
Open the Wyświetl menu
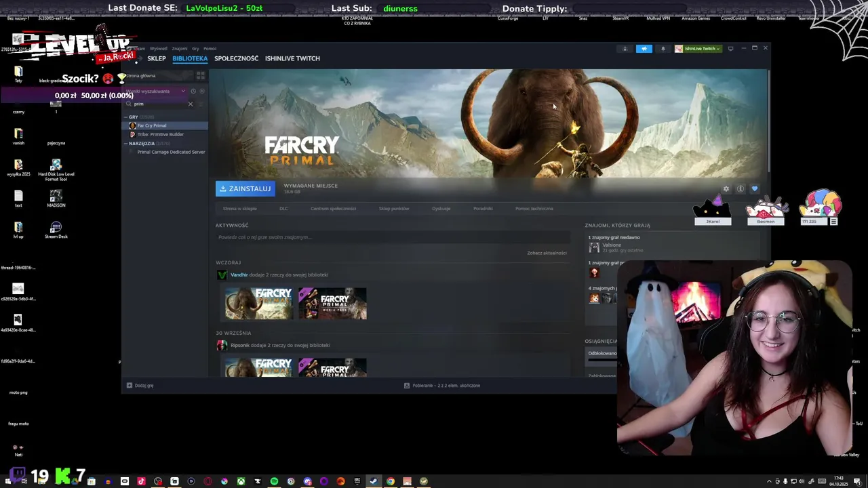click(159, 49)
